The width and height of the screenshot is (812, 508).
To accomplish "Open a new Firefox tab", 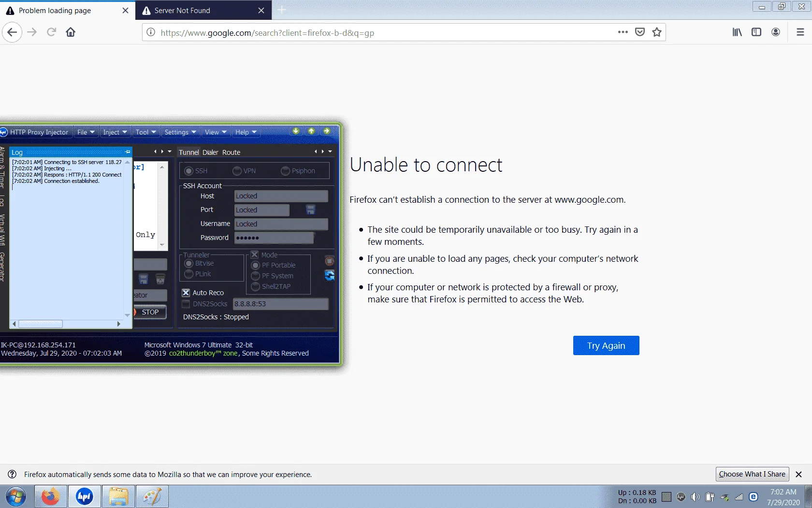I will [282, 10].
